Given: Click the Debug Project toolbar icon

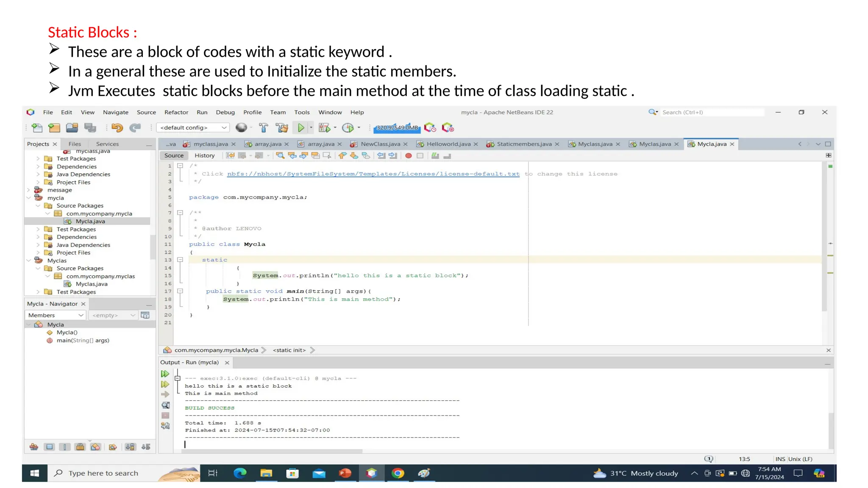Looking at the screenshot, I should pyautogui.click(x=324, y=128).
